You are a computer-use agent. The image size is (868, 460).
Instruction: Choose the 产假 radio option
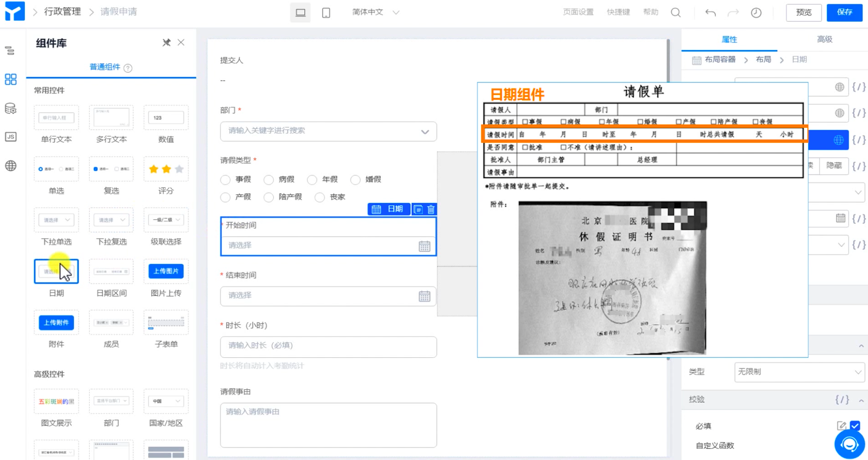click(225, 197)
